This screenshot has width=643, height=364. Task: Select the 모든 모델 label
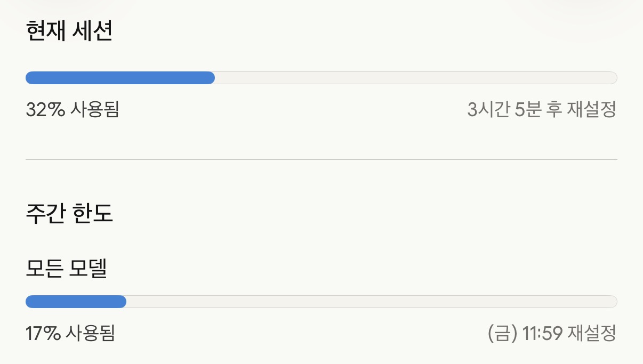click(x=67, y=269)
